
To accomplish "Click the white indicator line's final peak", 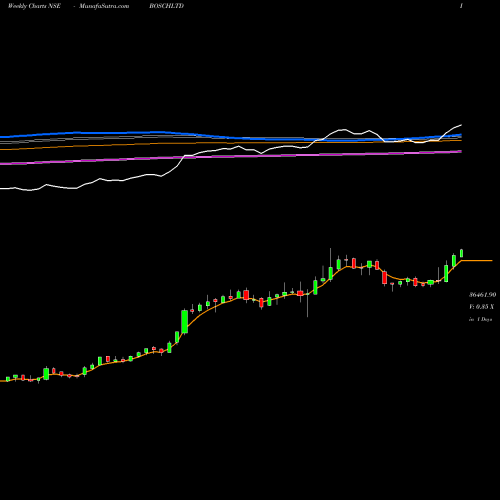I will click(x=461, y=125).
